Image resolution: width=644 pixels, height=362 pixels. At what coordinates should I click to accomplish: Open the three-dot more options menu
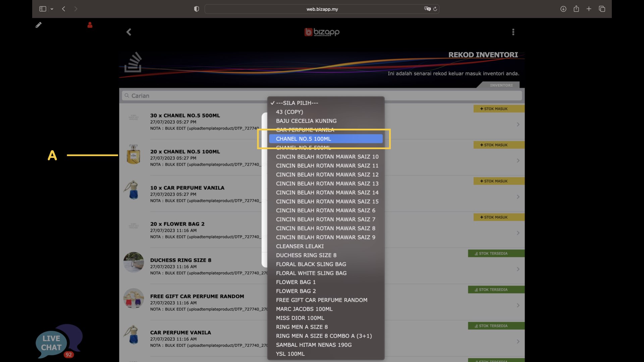coord(513,32)
